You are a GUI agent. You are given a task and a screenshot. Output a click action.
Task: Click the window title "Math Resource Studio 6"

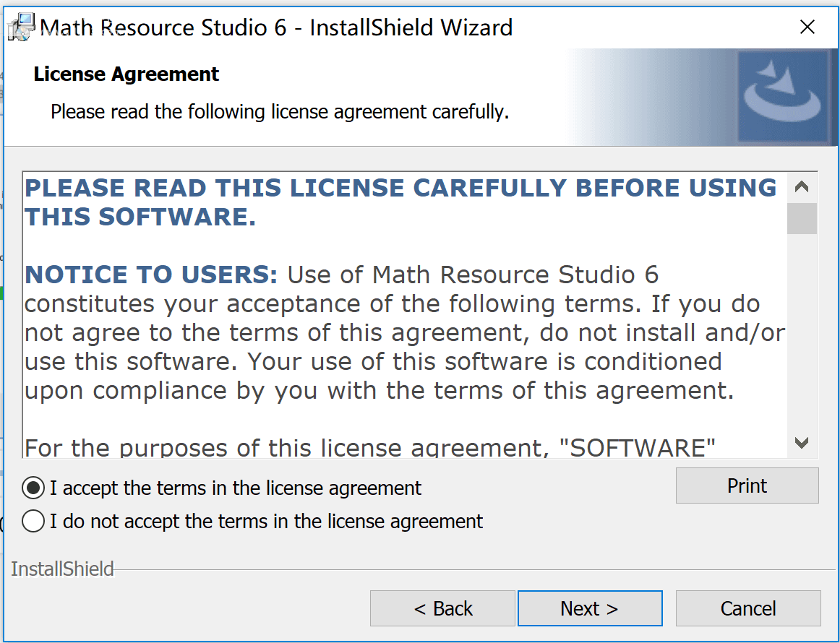pyautogui.click(x=163, y=27)
